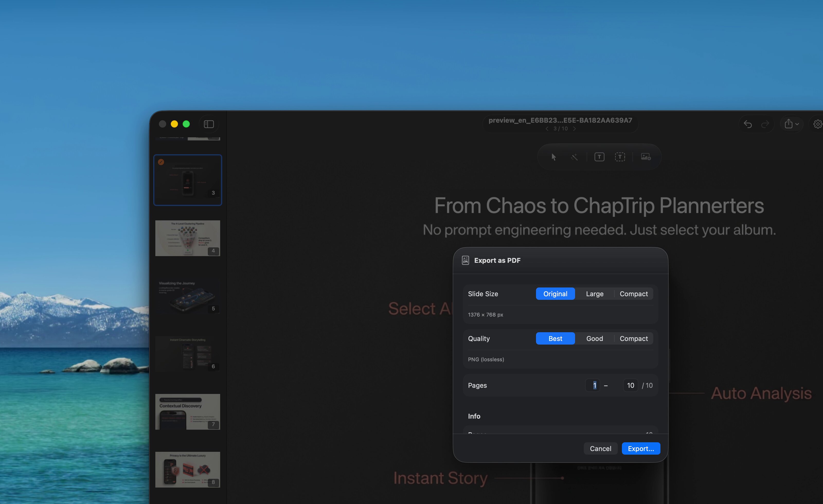Open the share export dropdown
Image resolution: width=823 pixels, height=504 pixels.
[x=791, y=124]
